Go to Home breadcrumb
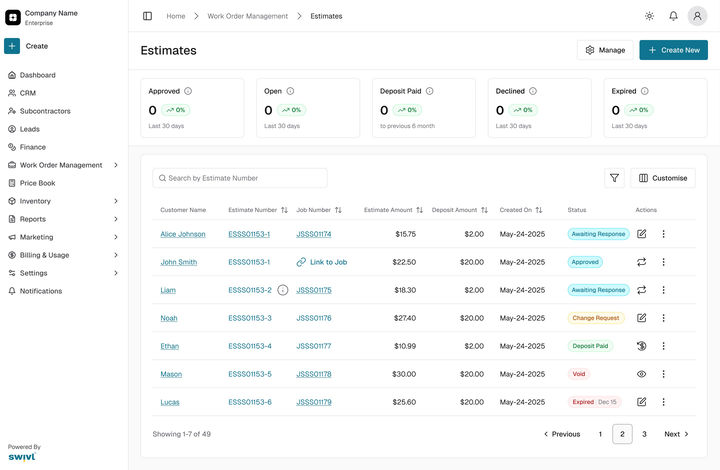The height and width of the screenshot is (470, 720). 176,16
